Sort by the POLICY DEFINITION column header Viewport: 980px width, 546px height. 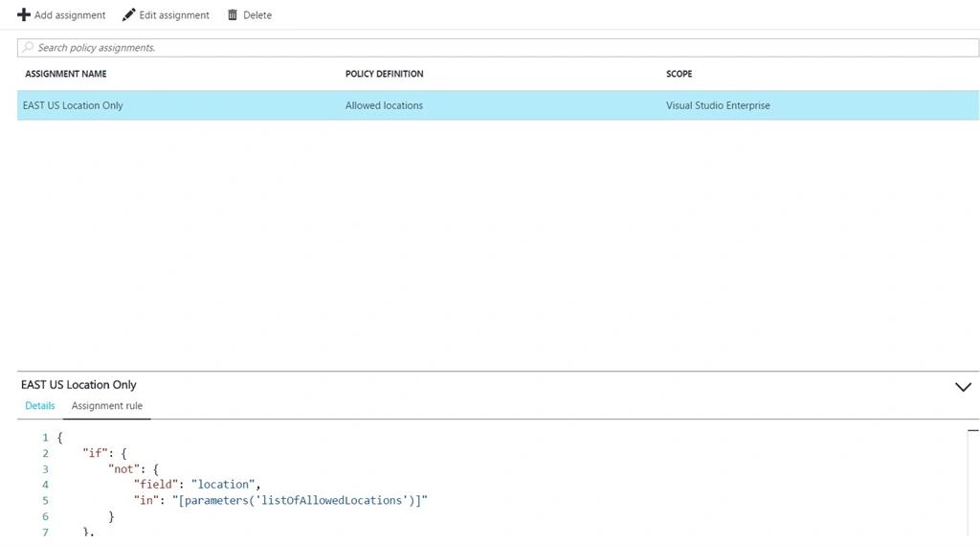(385, 74)
